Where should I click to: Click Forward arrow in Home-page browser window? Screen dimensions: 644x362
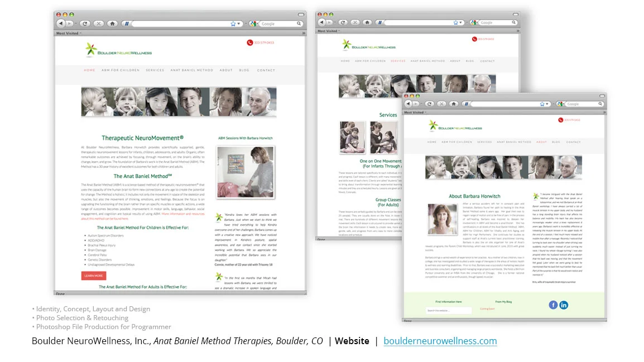coord(69,24)
